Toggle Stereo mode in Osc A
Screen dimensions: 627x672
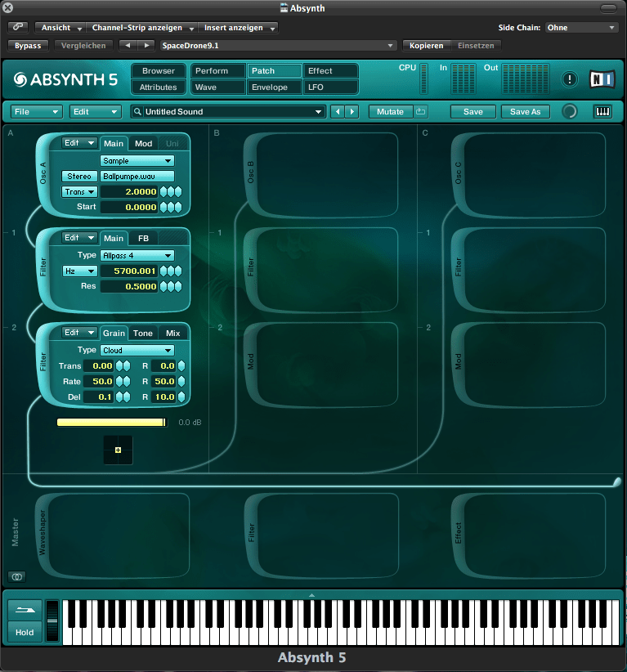click(79, 176)
